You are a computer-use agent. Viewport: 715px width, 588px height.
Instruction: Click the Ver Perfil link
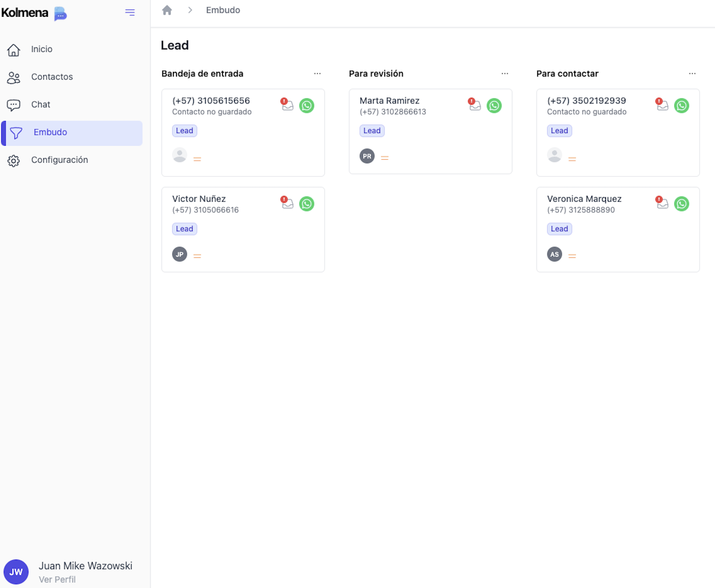[x=57, y=579]
